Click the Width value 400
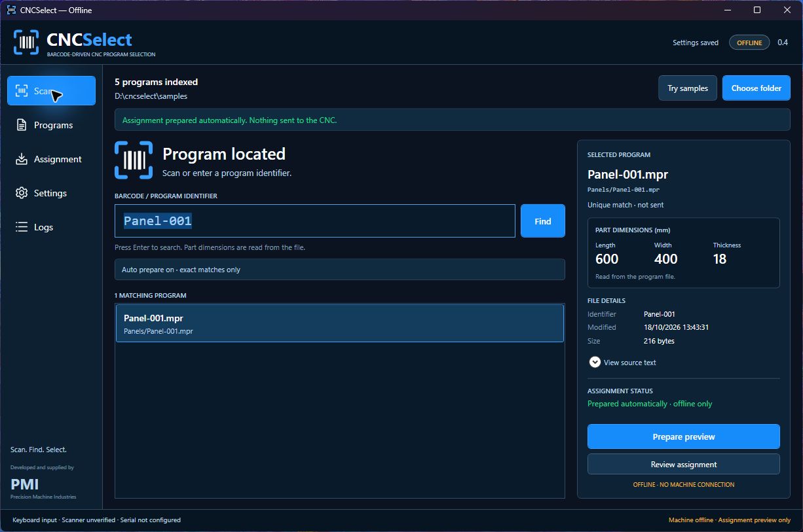 (x=666, y=259)
